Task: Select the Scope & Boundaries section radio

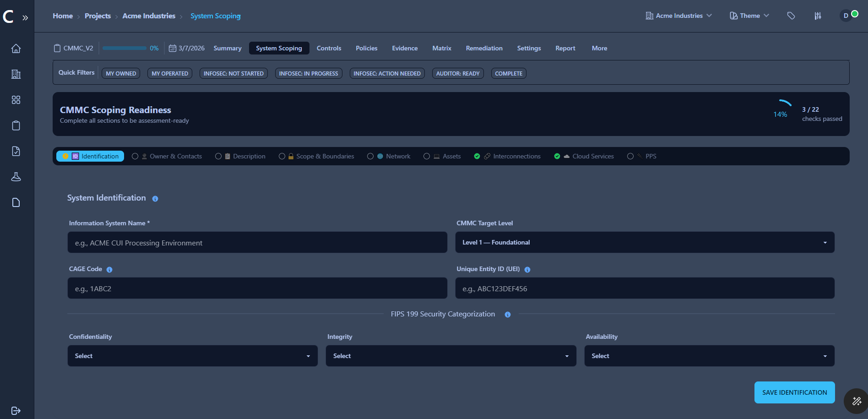Action: tap(282, 156)
